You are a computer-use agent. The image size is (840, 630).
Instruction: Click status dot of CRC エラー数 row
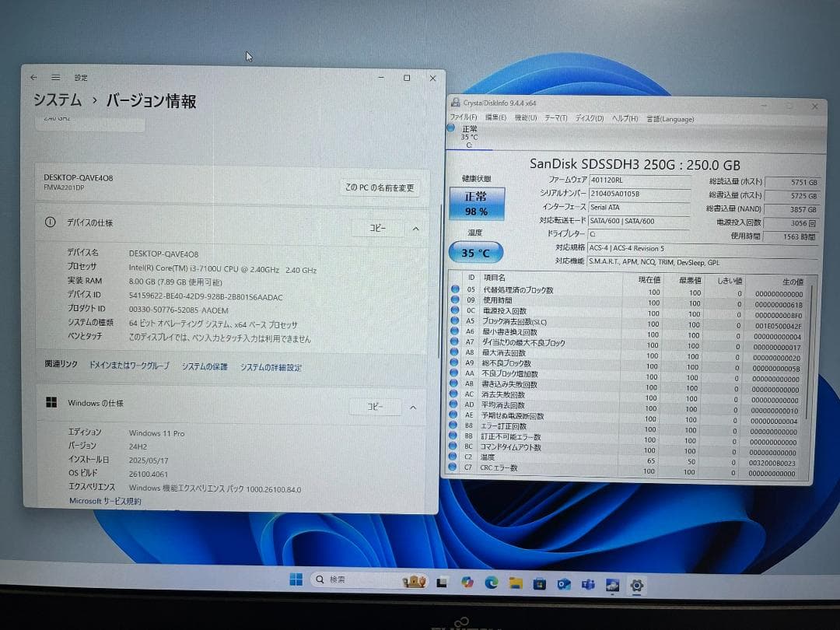(x=452, y=467)
